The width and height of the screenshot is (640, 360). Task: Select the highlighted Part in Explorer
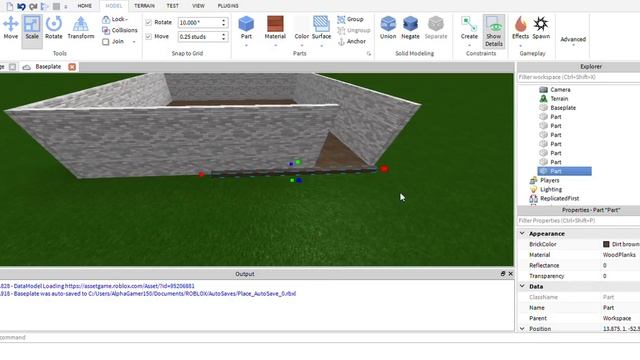pos(564,171)
